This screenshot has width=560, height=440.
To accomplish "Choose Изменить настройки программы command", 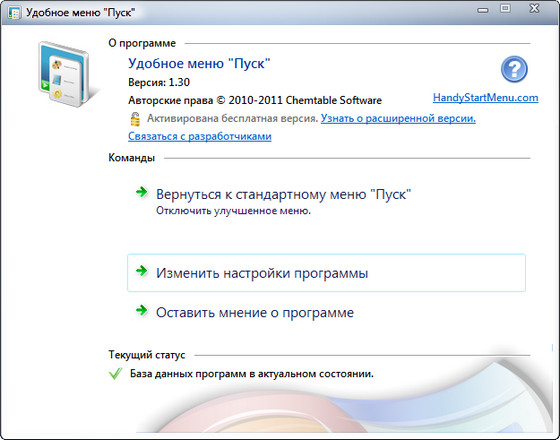I will tap(326, 273).
